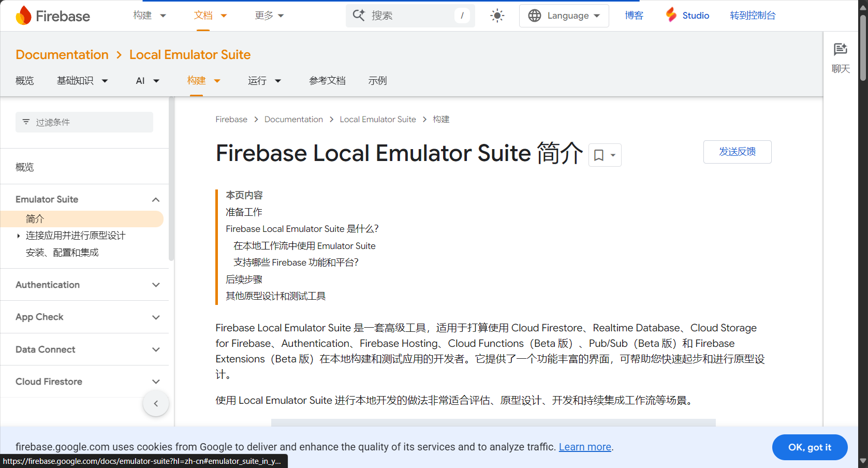Expand 连接应用并进行原型设计 tree item
Image resolution: width=868 pixels, height=468 pixels.
click(x=19, y=236)
